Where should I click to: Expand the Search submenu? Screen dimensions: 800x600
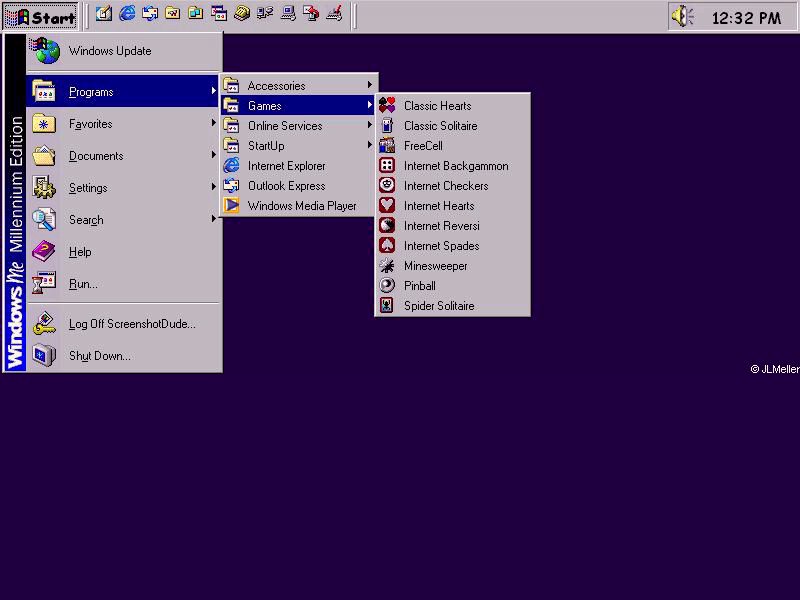pos(124,220)
